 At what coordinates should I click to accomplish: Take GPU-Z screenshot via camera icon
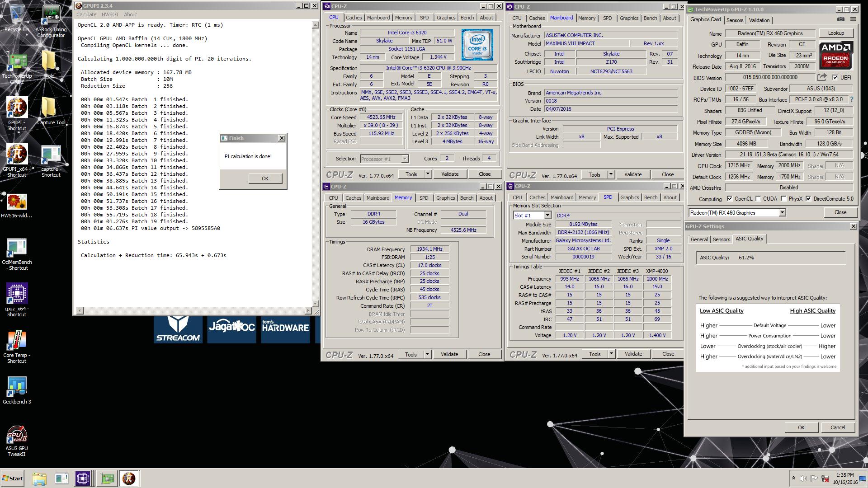(840, 19)
